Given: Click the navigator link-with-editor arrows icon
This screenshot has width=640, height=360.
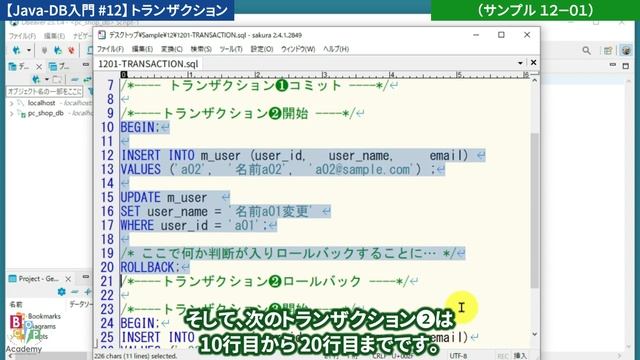Looking at the screenshot, I should [87, 80].
